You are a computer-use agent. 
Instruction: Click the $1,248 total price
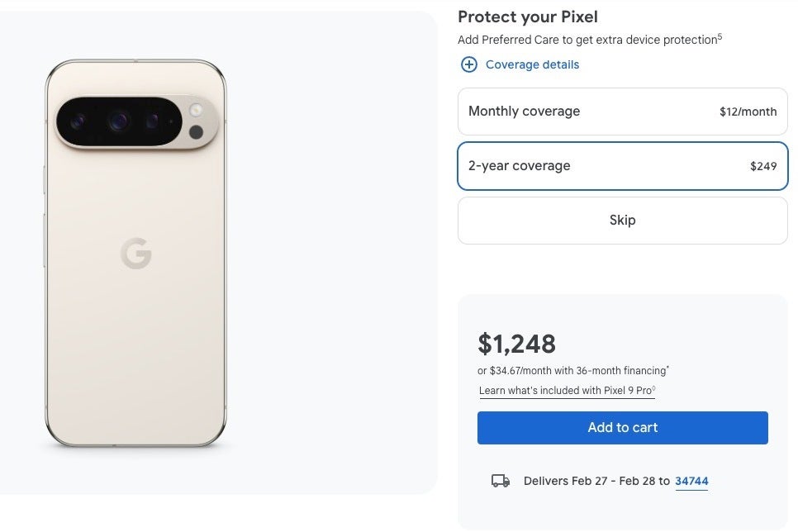(517, 343)
